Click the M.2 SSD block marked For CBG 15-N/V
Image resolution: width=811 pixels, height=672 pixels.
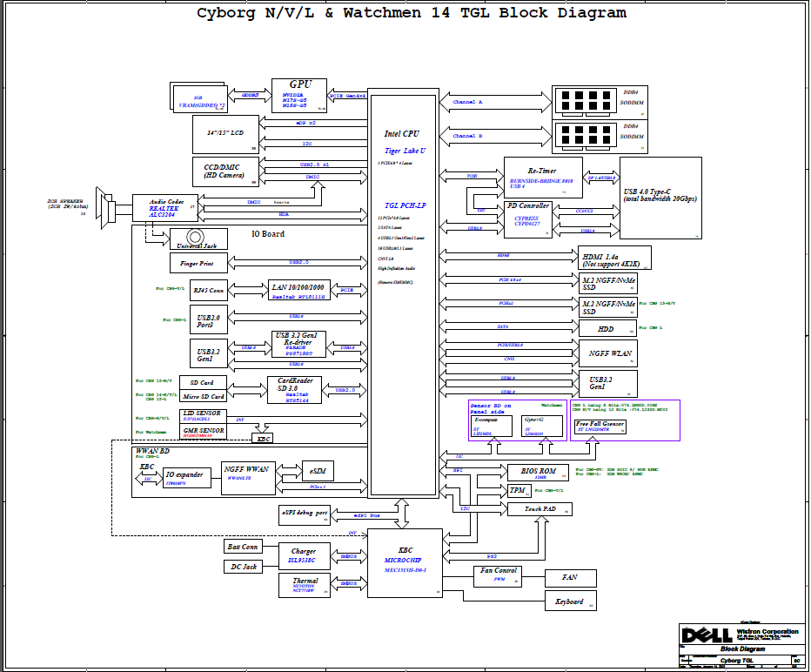pos(607,307)
